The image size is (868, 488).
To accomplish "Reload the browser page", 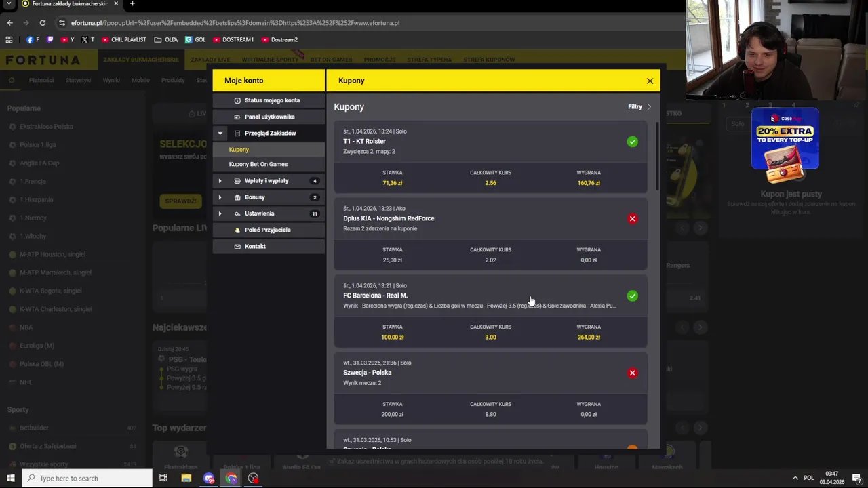I will pyautogui.click(x=42, y=22).
